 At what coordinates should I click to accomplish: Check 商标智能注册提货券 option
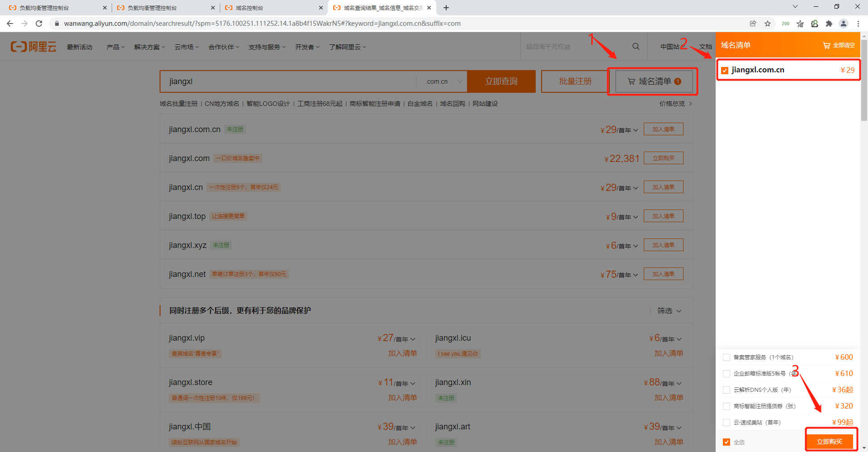726,406
